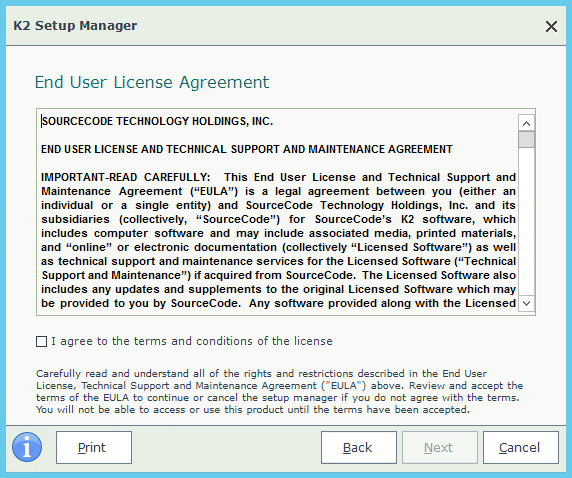Click the EULA scrollbar thumb
This screenshot has width=572, height=478.
click(x=526, y=140)
